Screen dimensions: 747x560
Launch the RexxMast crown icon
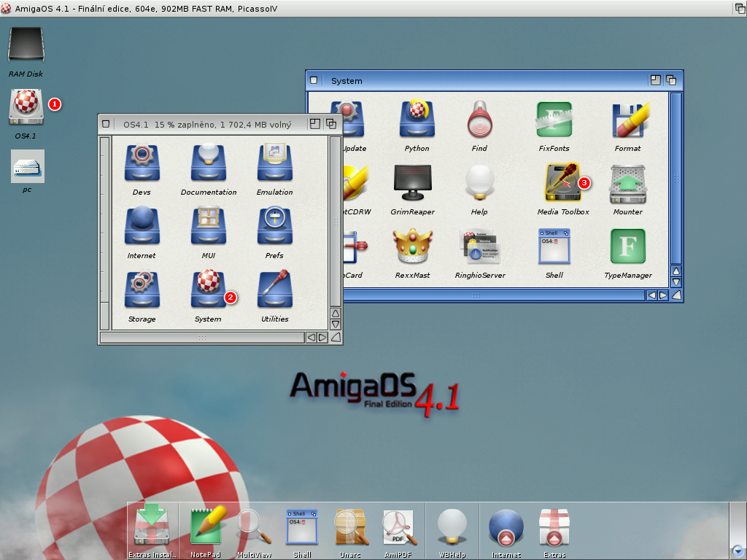click(x=412, y=246)
